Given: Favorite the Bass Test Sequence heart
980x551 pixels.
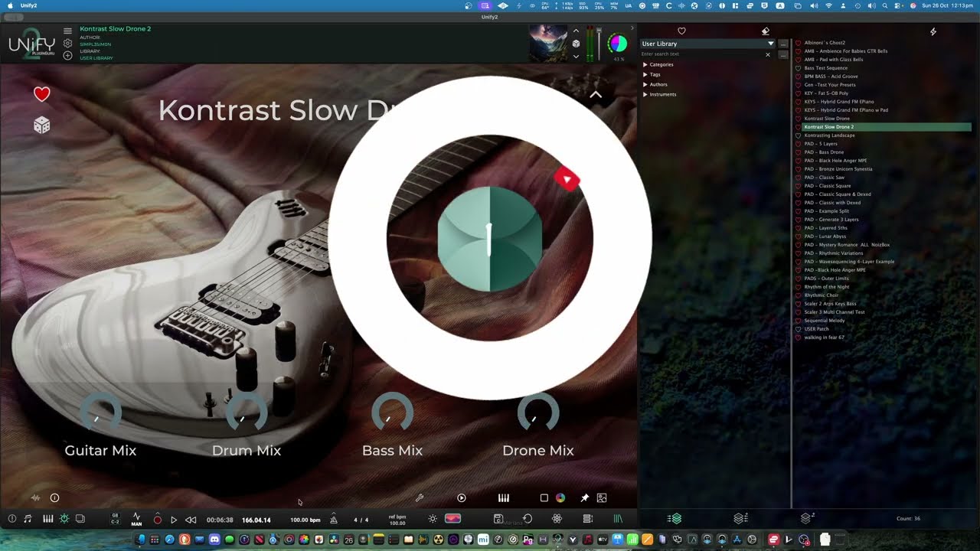Looking at the screenshot, I should [x=798, y=68].
